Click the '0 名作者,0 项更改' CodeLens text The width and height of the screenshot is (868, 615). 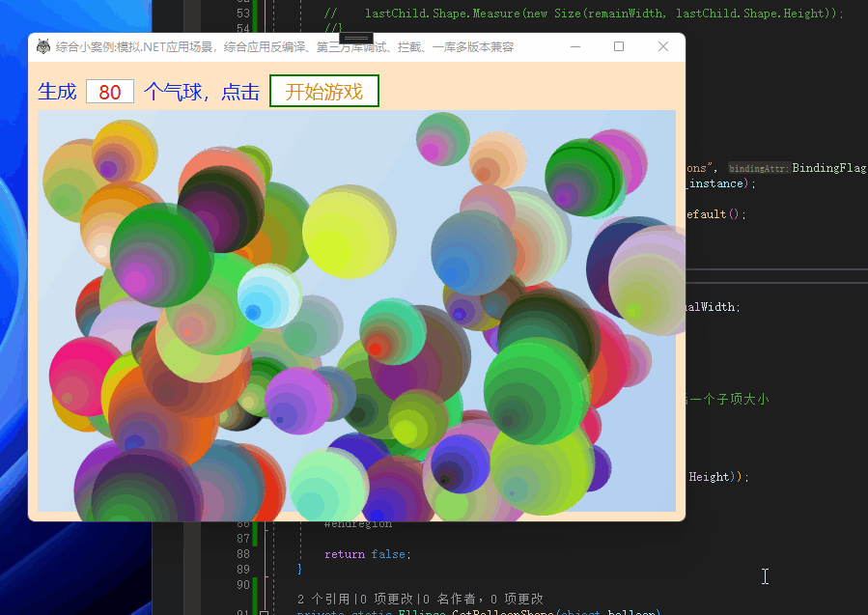pos(484,599)
